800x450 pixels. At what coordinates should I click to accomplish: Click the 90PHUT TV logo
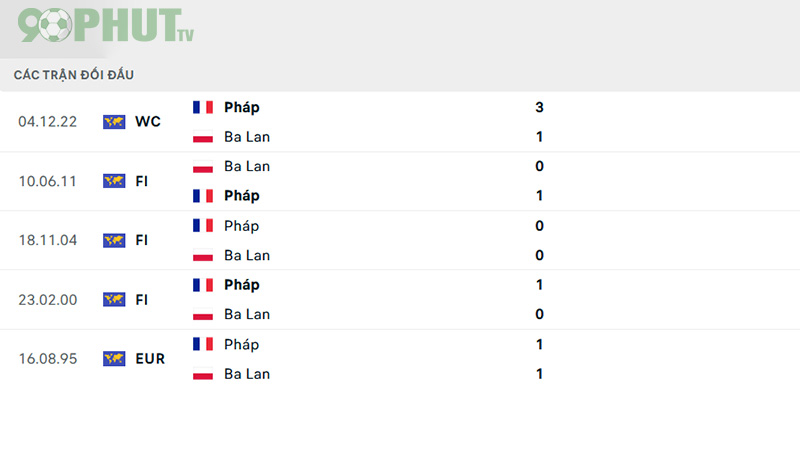[x=106, y=25]
